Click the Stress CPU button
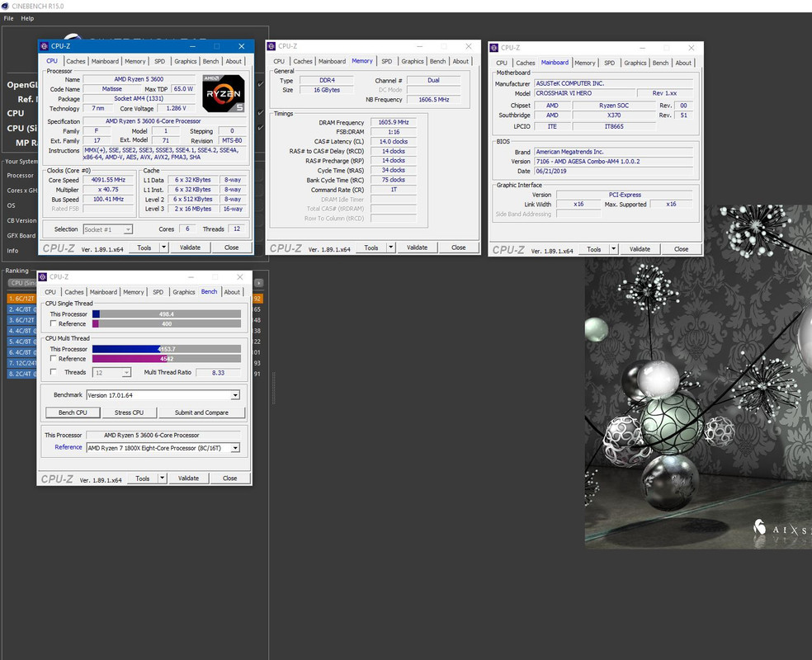The height and width of the screenshot is (660, 812). 129,412
